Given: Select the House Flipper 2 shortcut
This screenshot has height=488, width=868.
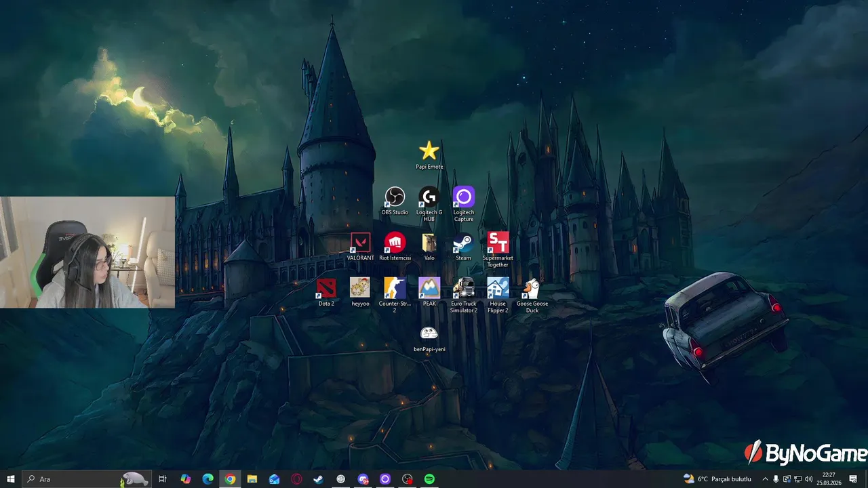Looking at the screenshot, I should (498, 295).
